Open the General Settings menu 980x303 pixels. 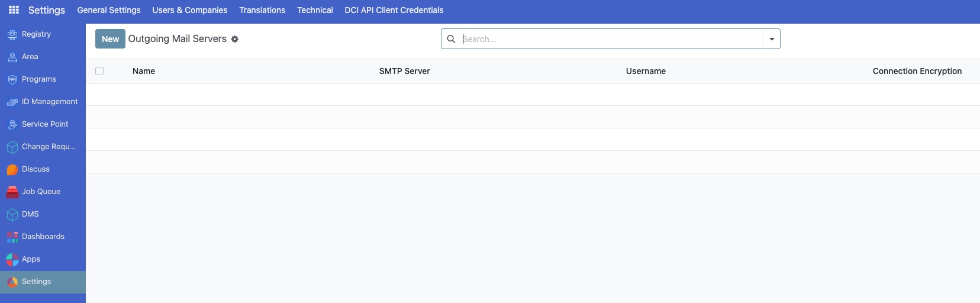[109, 10]
